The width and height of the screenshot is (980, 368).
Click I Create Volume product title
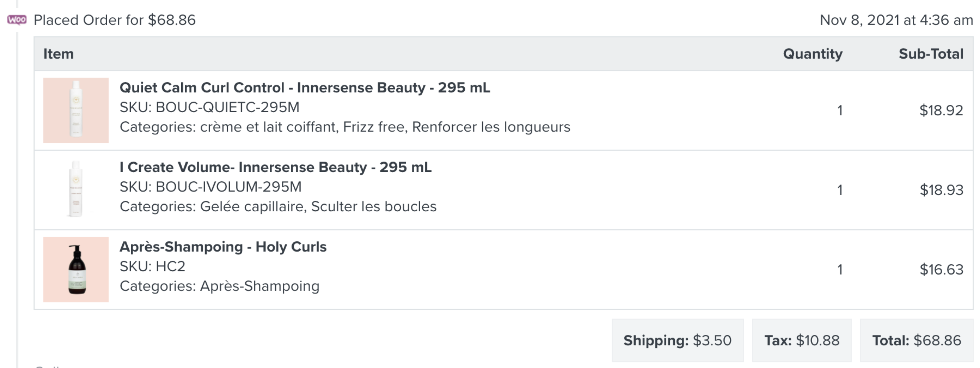point(275,167)
